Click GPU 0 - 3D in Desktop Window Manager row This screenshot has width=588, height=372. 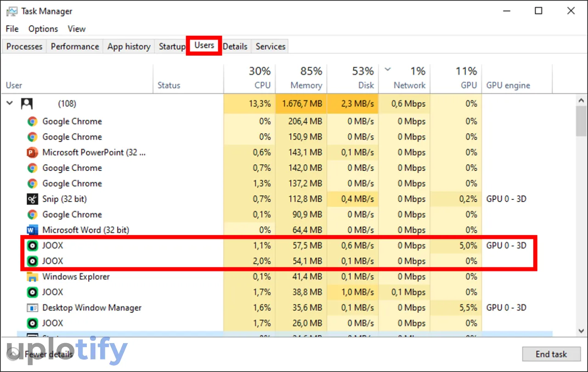[x=506, y=308]
